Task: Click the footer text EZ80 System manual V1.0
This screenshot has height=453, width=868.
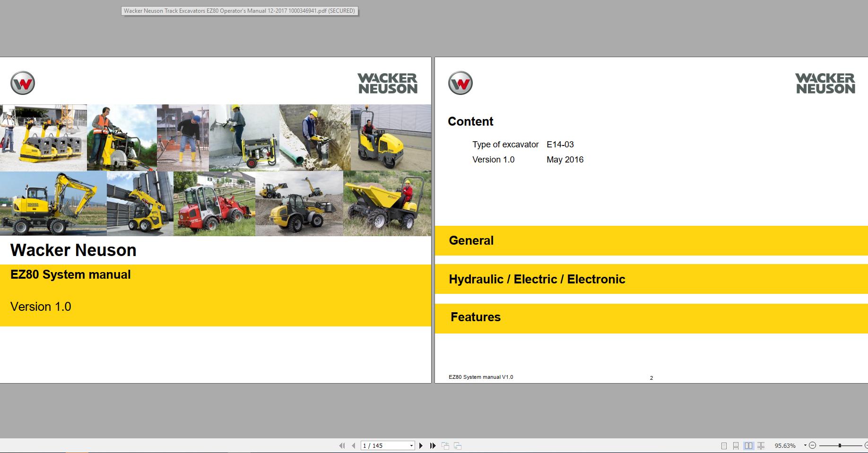Action: (x=481, y=377)
